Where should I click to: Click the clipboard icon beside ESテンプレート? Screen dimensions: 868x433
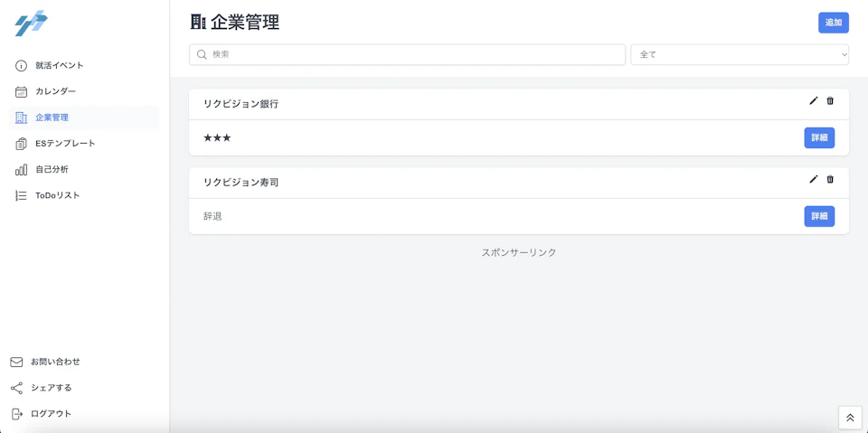pos(21,144)
